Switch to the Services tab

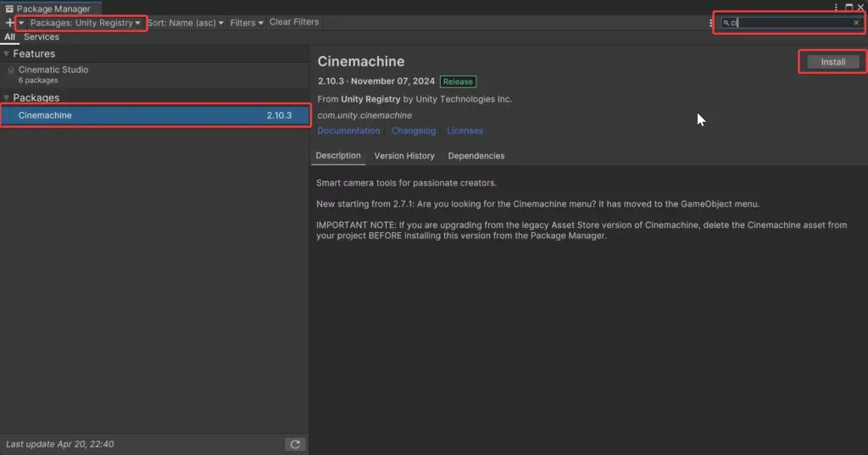[x=42, y=37]
